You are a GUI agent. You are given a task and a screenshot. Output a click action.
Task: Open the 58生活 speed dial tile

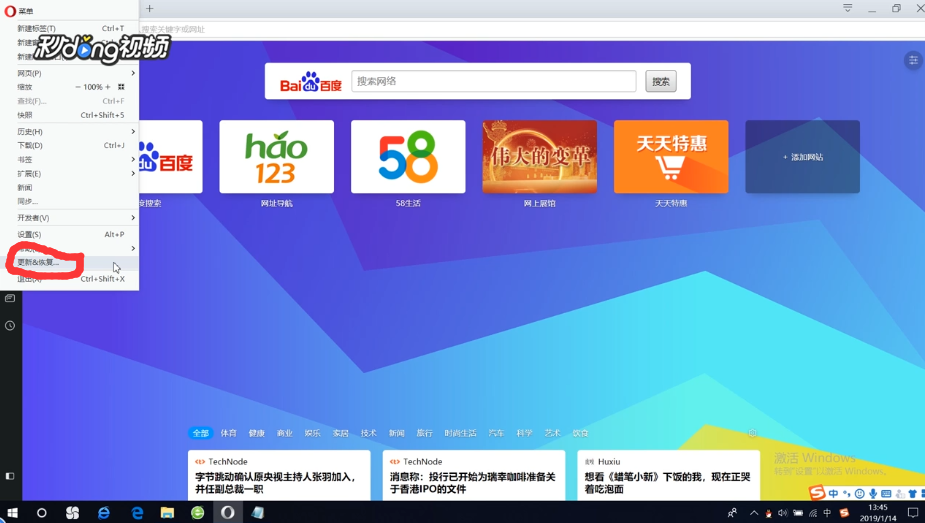(408, 156)
